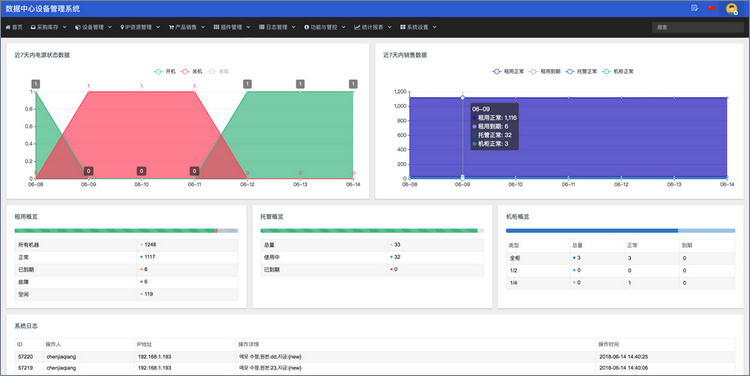Screen dimensions: 750x376
Task: Expand the 功能与管控 dropdown menu
Action: [325, 27]
